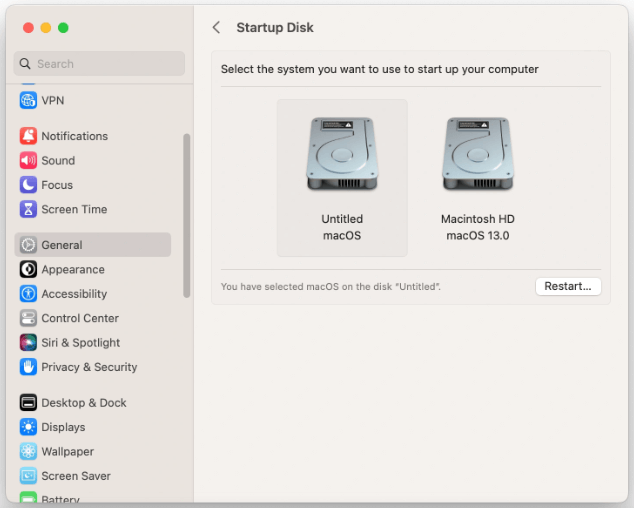Image resolution: width=634 pixels, height=510 pixels.
Task: Minimize window with yellow button
Action: click(46, 28)
